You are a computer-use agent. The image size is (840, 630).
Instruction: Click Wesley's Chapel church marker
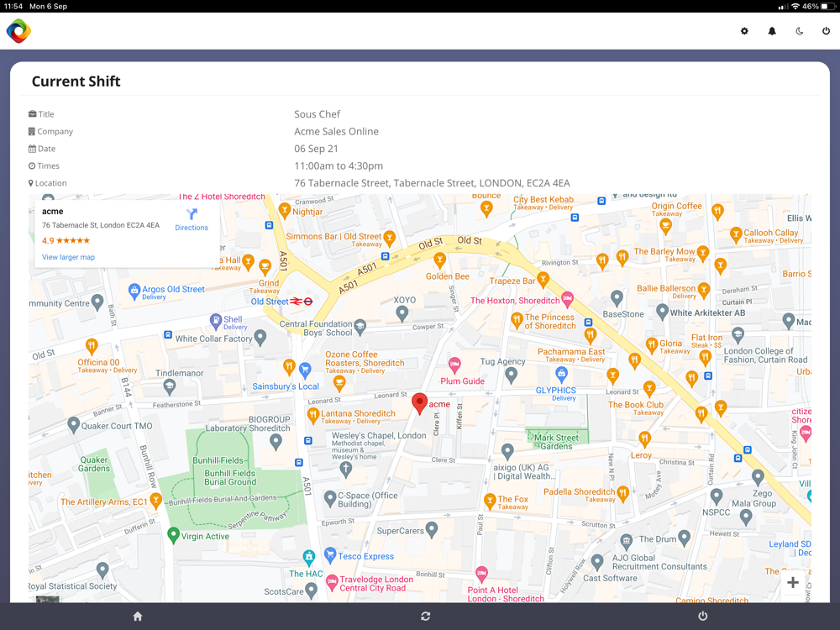pyautogui.click(x=345, y=470)
